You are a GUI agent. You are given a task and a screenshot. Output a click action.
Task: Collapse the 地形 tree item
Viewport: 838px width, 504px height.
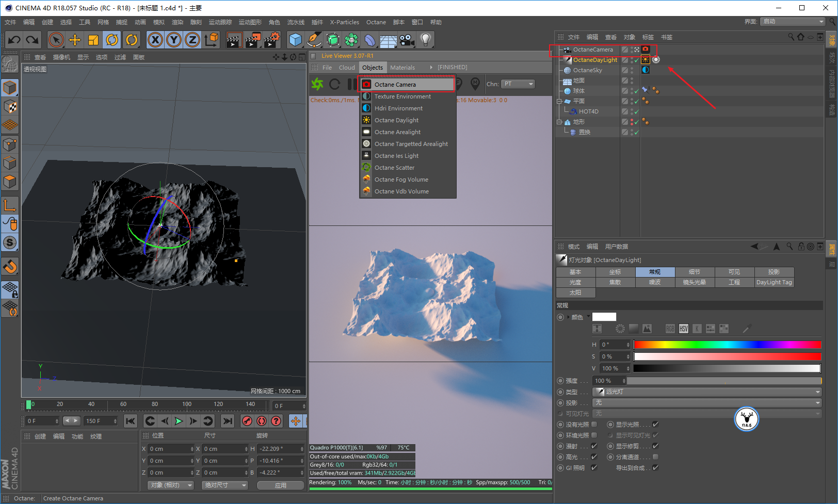559,122
